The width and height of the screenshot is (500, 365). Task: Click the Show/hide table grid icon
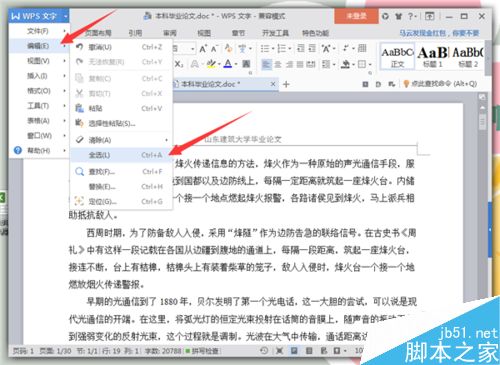coord(362,48)
